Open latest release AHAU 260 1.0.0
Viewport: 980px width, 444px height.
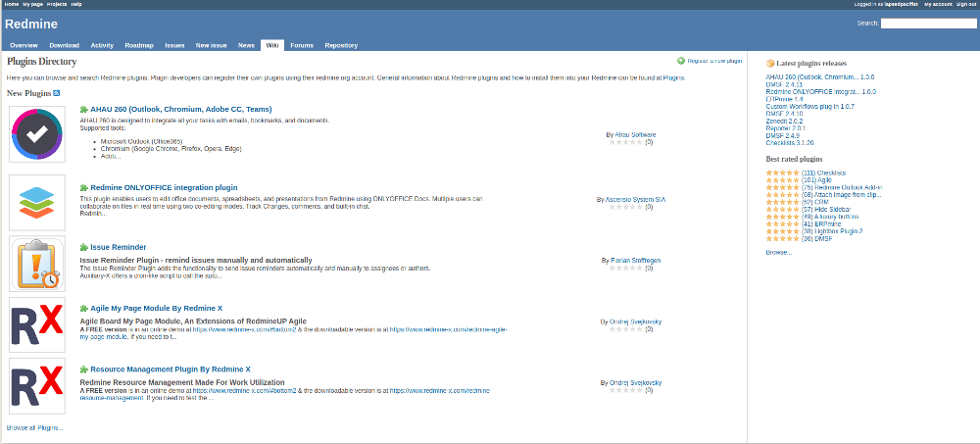pyautogui.click(x=820, y=76)
